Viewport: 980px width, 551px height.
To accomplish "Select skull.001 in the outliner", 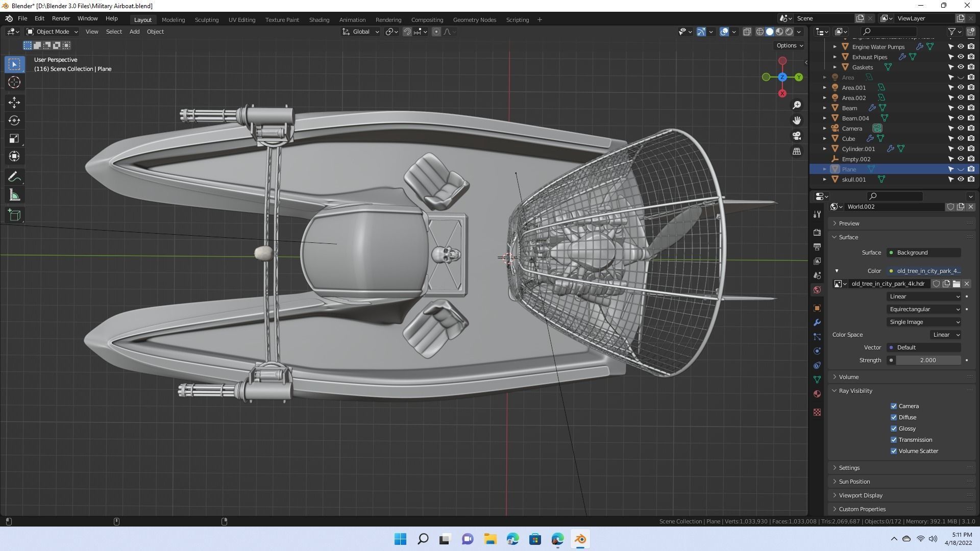I will [x=853, y=179].
